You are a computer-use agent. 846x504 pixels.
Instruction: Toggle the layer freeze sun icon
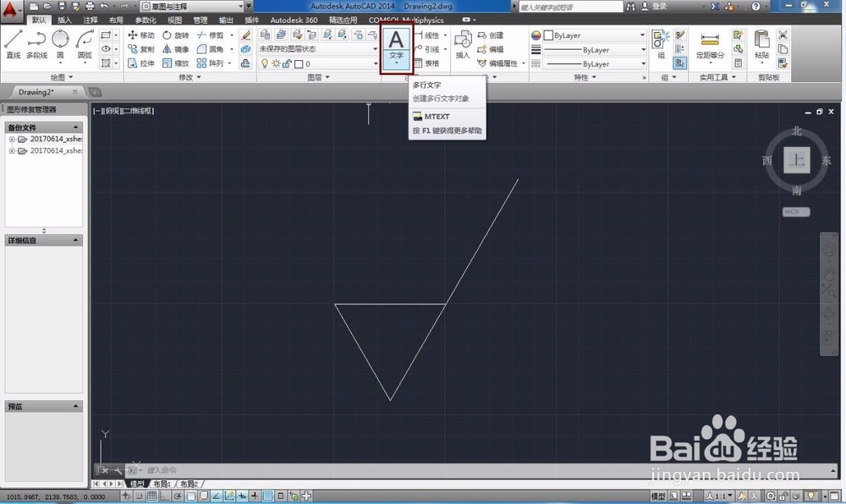(276, 63)
